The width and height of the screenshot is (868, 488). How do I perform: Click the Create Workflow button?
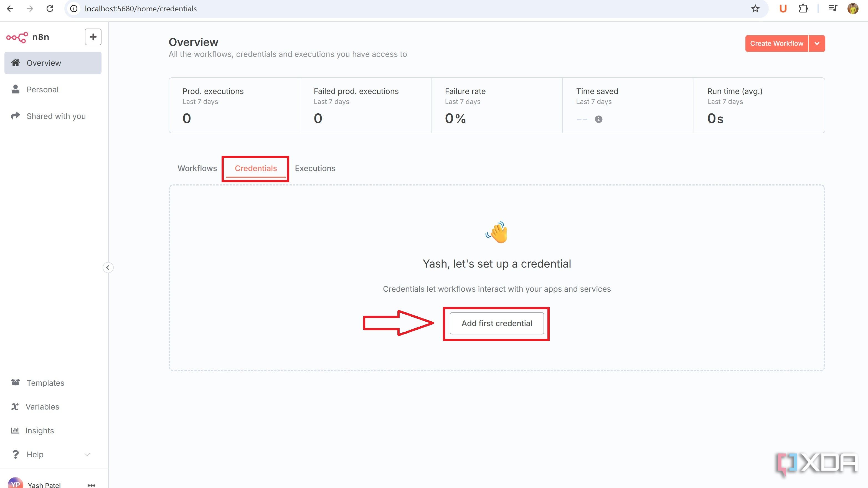click(777, 44)
